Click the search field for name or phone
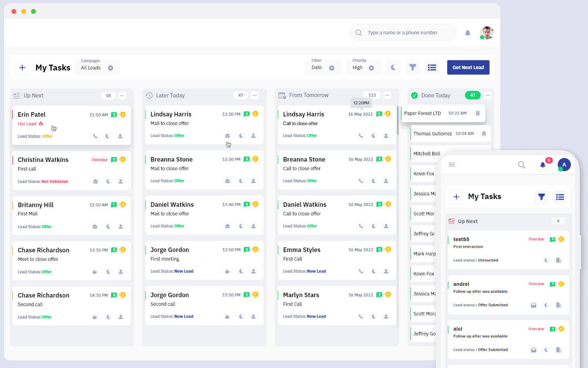Screen dimensions: 588x368 coord(403,33)
